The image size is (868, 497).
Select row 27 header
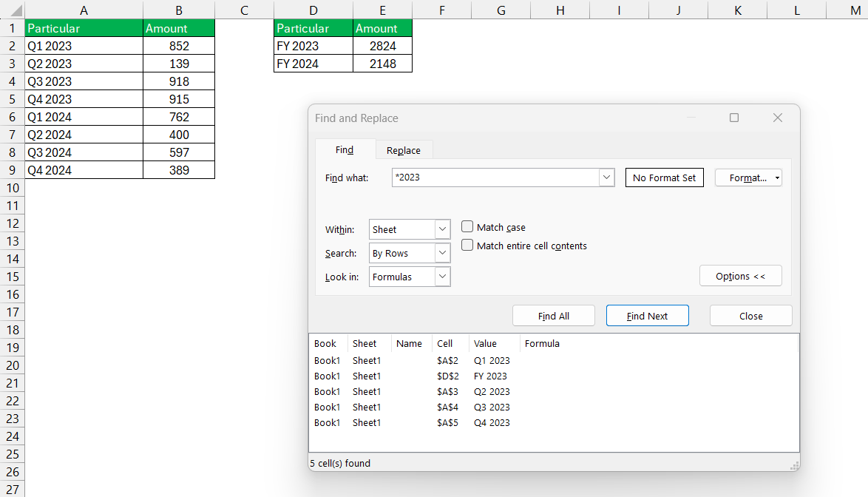12,490
